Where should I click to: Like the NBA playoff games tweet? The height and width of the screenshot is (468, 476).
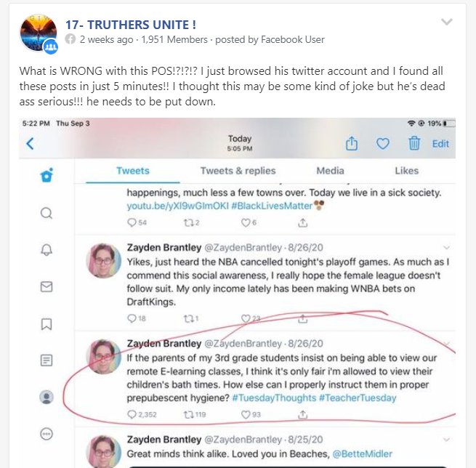click(246, 318)
